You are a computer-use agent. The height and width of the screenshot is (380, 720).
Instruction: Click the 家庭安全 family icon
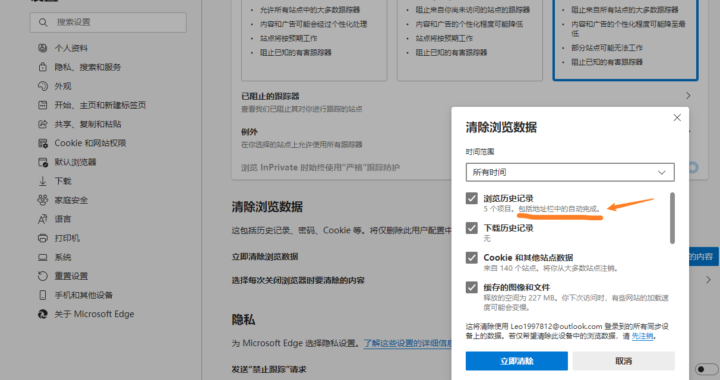tap(43, 200)
